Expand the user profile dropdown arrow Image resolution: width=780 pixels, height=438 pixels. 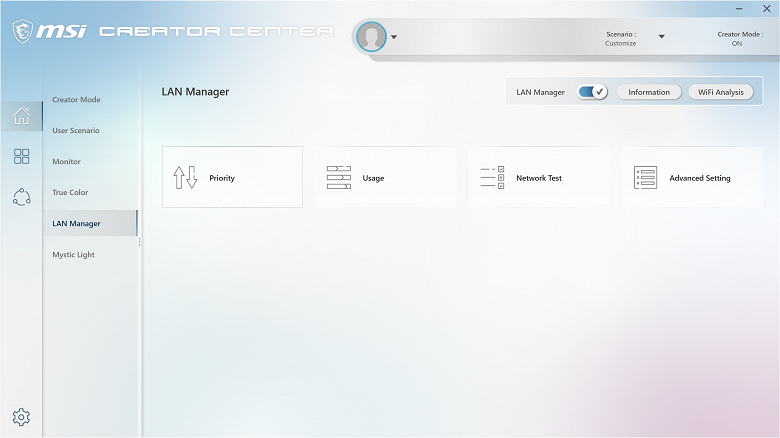point(394,37)
